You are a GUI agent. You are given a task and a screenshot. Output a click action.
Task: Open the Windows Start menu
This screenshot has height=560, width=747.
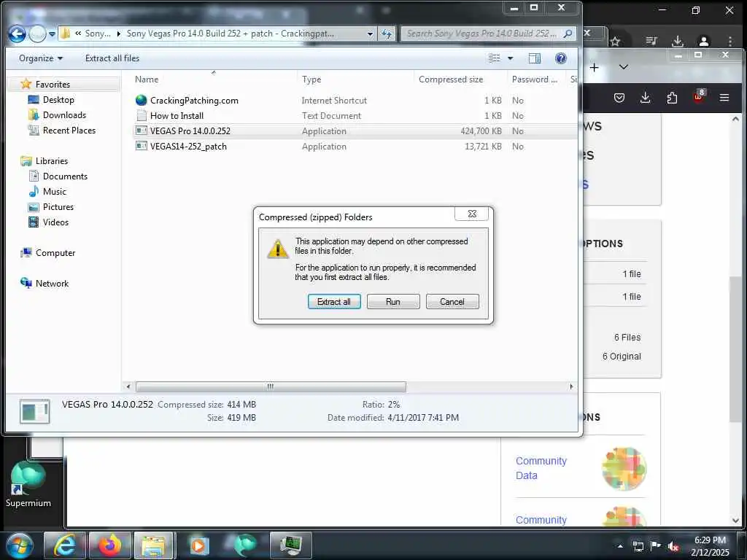19,545
